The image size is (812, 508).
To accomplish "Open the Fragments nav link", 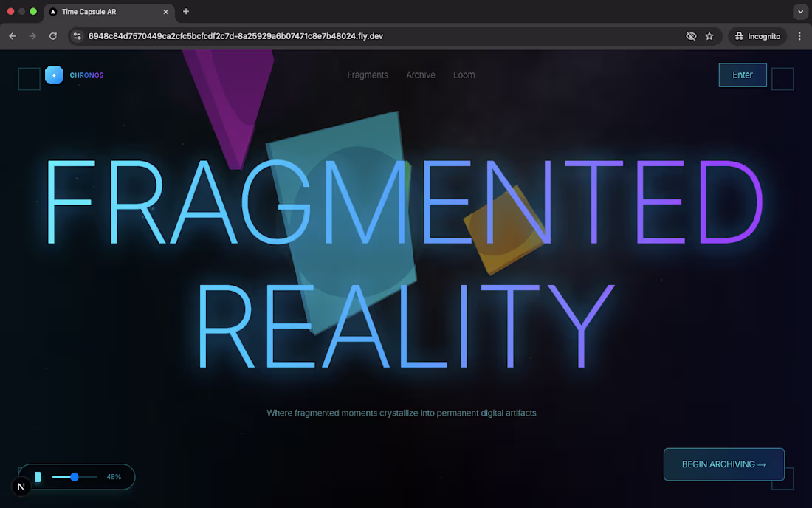I will pyautogui.click(x=367, y=75).
